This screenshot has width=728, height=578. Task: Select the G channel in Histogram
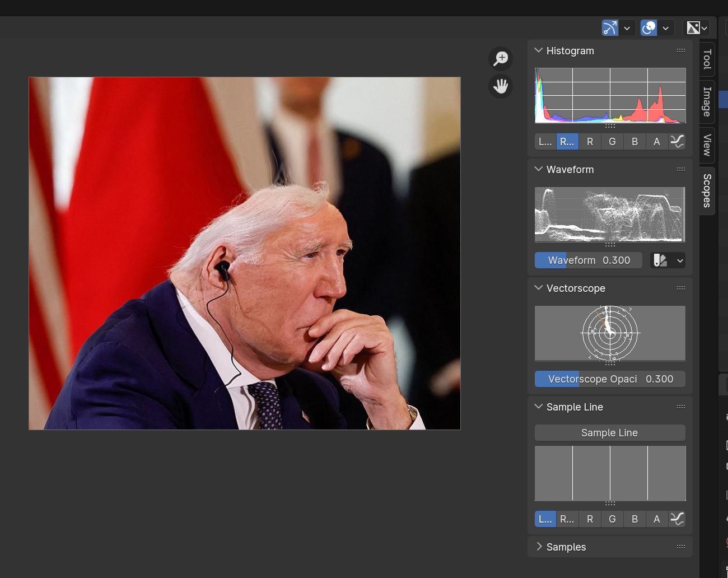[612, 142]
